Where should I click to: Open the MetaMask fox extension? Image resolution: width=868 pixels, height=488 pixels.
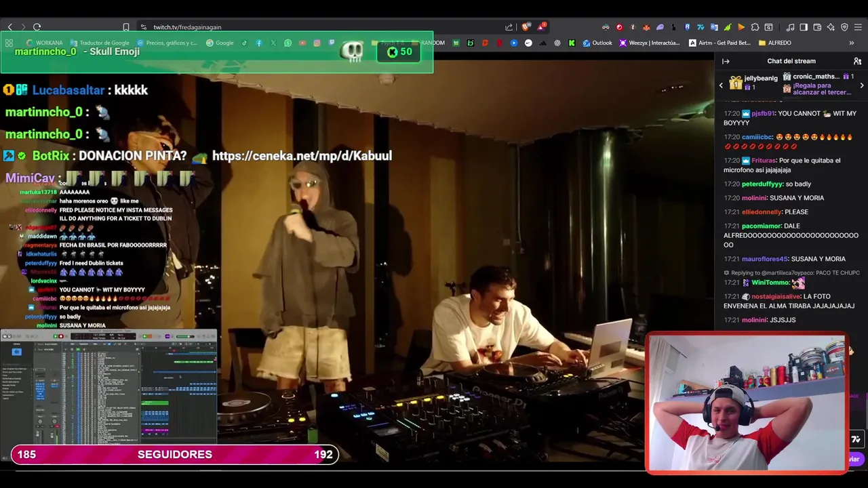(x=646, y=27)
